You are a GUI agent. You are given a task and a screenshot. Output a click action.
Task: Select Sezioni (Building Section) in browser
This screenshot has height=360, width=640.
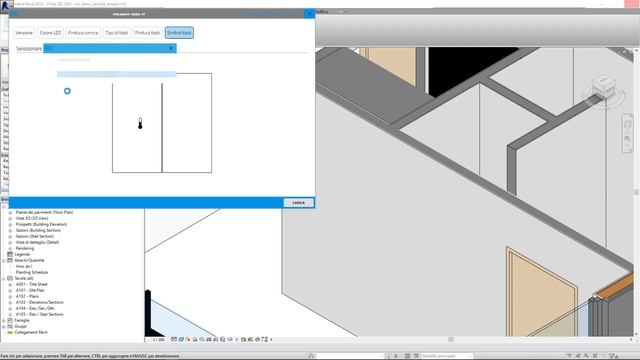point(38,230)
